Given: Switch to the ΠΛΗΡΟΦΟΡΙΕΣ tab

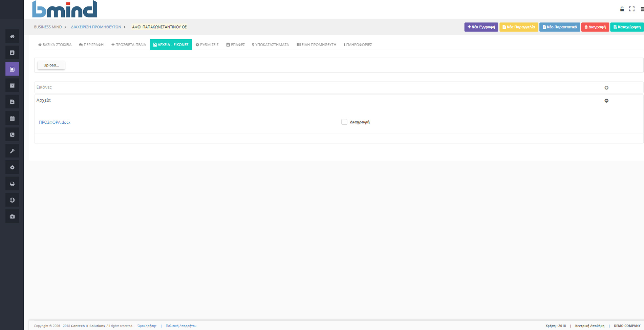Looking at the screenshot, I should (358, 45).
